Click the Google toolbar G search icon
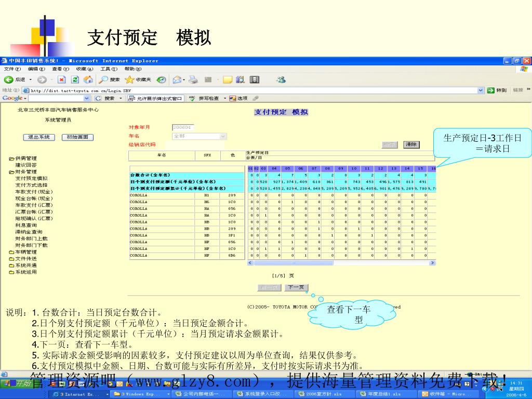The image size is (532, 399). tap(98, 98)
